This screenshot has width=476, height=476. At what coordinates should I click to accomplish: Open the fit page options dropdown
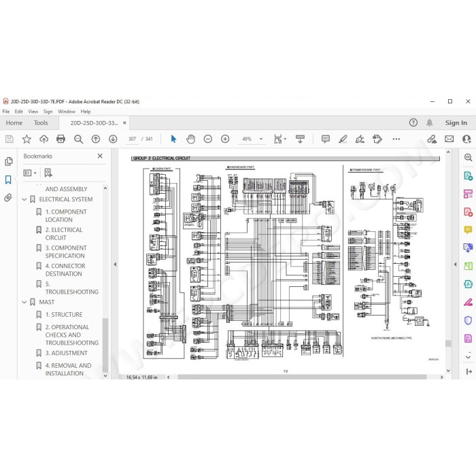coord(280,139)
